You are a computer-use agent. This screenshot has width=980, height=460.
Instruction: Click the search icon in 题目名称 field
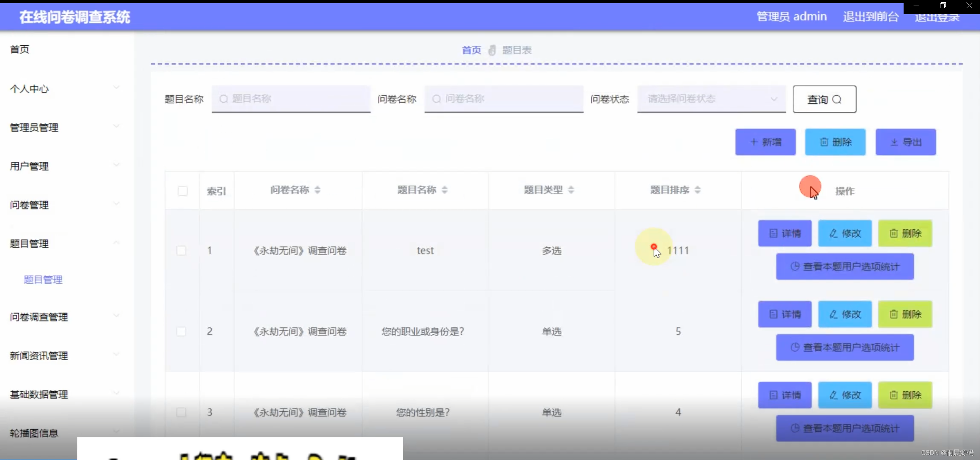(223, 99)
